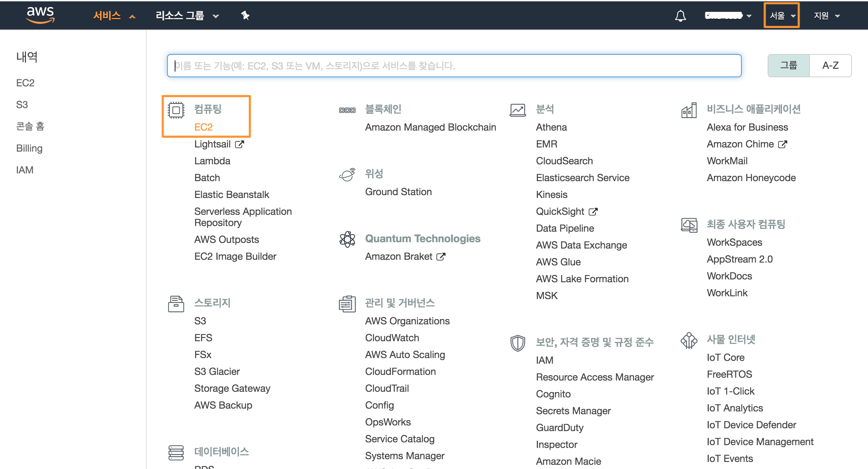
Task: Click the Internet of Things category icon
Action: coord(688,340)
